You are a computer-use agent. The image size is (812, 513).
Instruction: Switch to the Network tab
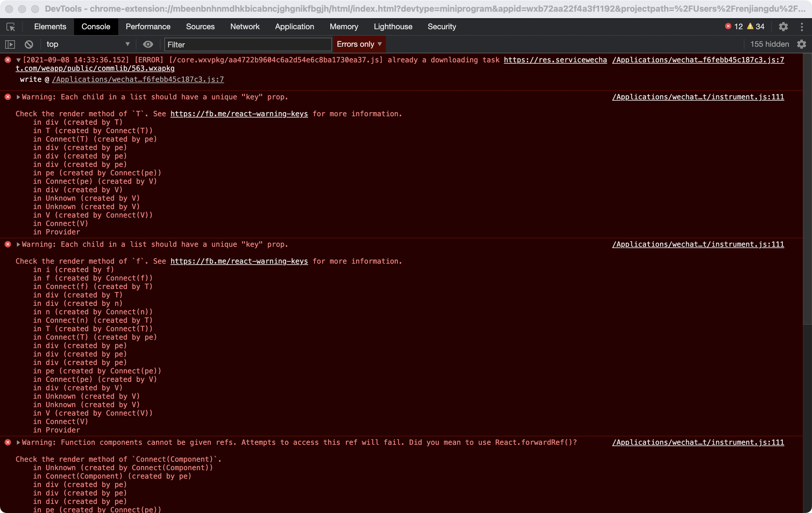coord(245,27)
